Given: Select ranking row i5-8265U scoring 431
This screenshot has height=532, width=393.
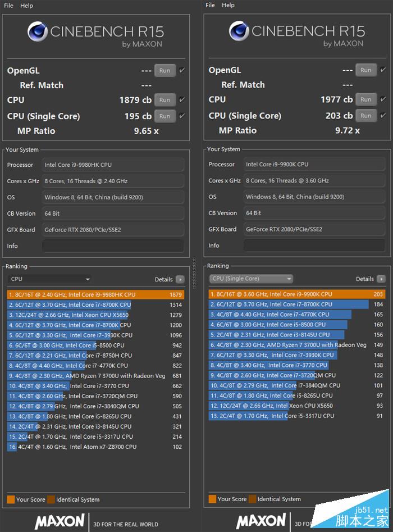Looking at the screenshot, I should pos(95,416).
